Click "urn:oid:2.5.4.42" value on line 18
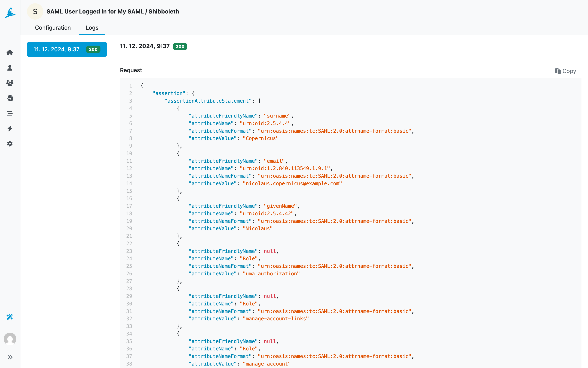The width and height of the screenshot is (588, 368). click(267, 213)
